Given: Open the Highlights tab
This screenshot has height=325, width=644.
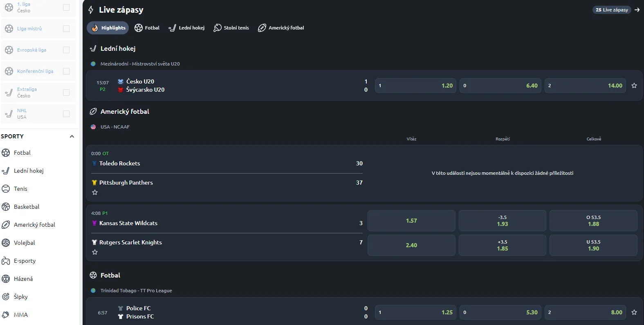Looking at the screenshot, I should (x=108, y=28).
